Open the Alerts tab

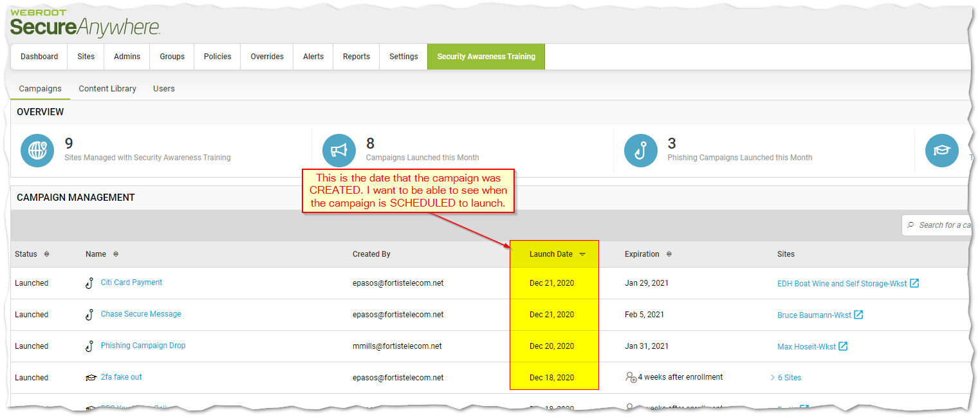point(313,57)
